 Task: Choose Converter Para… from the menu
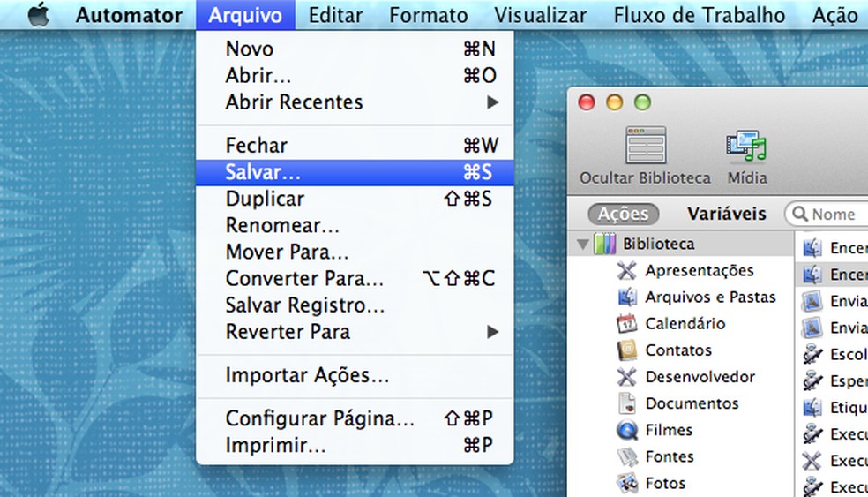tap(355, 279)
